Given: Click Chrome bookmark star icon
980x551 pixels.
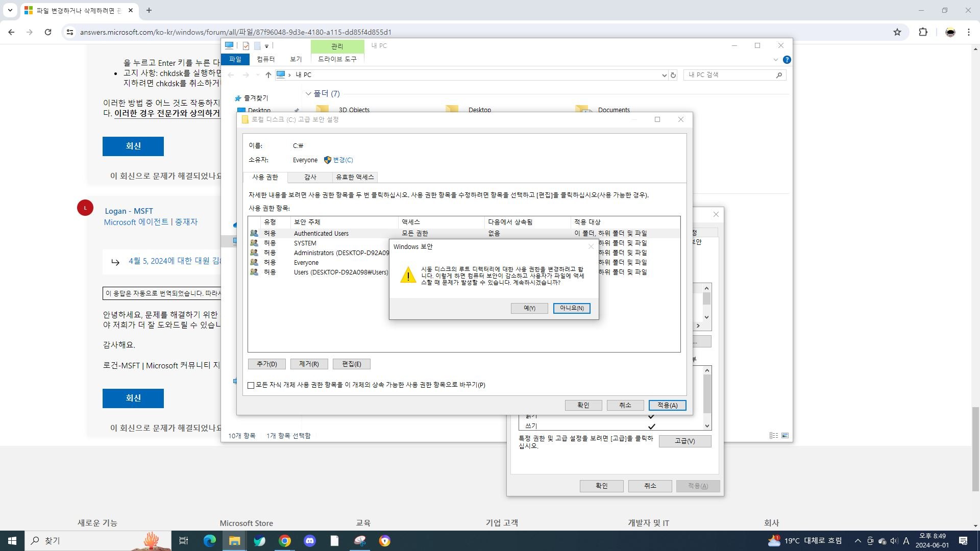Looking at the screenshot, I should pyautogui.click(x=897, y=32).
